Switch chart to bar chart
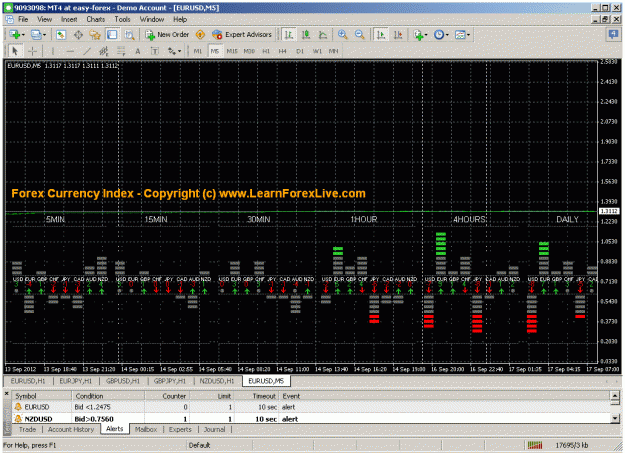The image size is (625, 453). tap(289, 35)
